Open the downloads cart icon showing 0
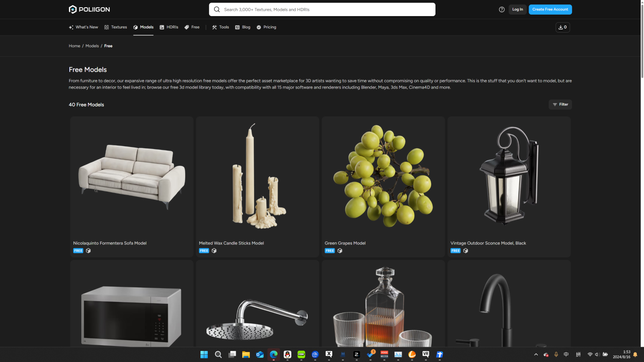The height and width of the screenshot is (362, 644). (563, 27)
